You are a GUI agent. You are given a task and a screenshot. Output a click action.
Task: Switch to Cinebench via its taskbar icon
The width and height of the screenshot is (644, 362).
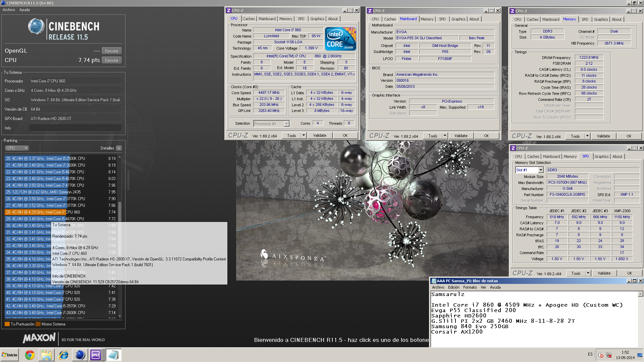pyautogui.click(x=80, y=355)
